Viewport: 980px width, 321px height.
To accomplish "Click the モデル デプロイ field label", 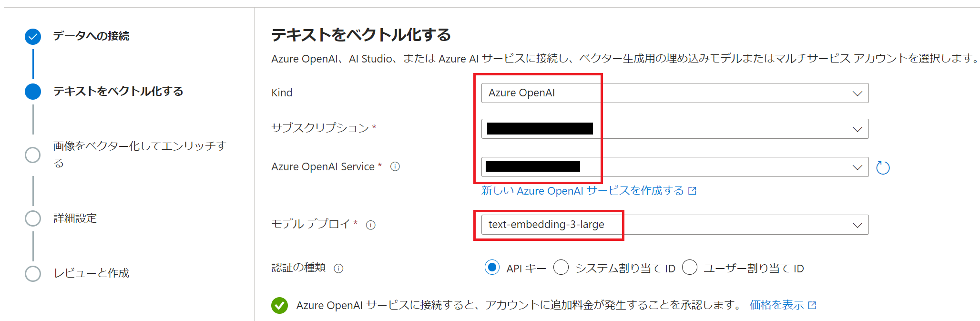I will tap(310, 224).
